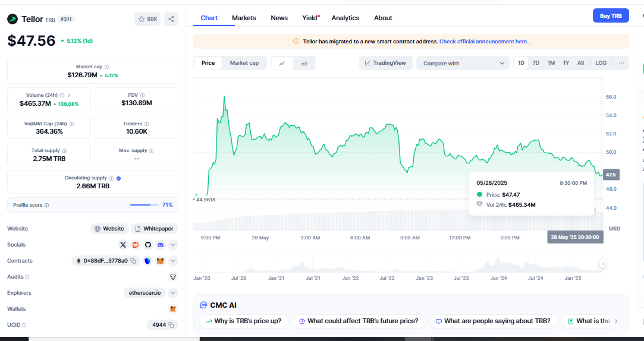Ask what people are saying about TRB

494,321
